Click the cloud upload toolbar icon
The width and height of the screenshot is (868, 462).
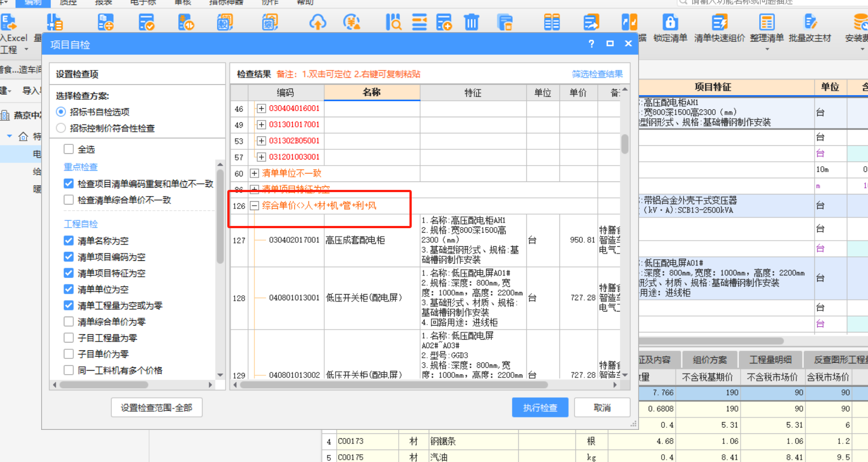point(318,23)
